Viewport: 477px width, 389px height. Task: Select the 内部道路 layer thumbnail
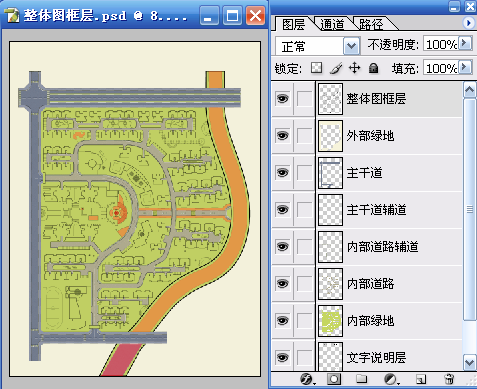pyautogui.click(x=330, y=284)
